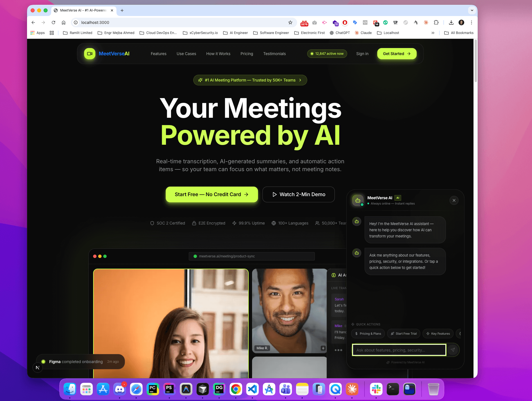Screen dimensions: 532x401
Task: Click the chat input asking about features and pricing
Action: (399, 350)
